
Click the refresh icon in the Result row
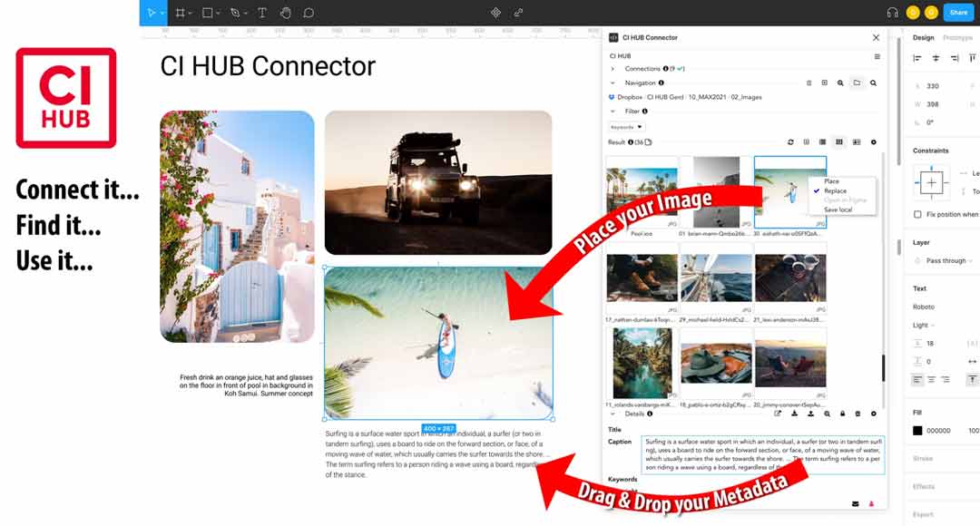(790, 142)
